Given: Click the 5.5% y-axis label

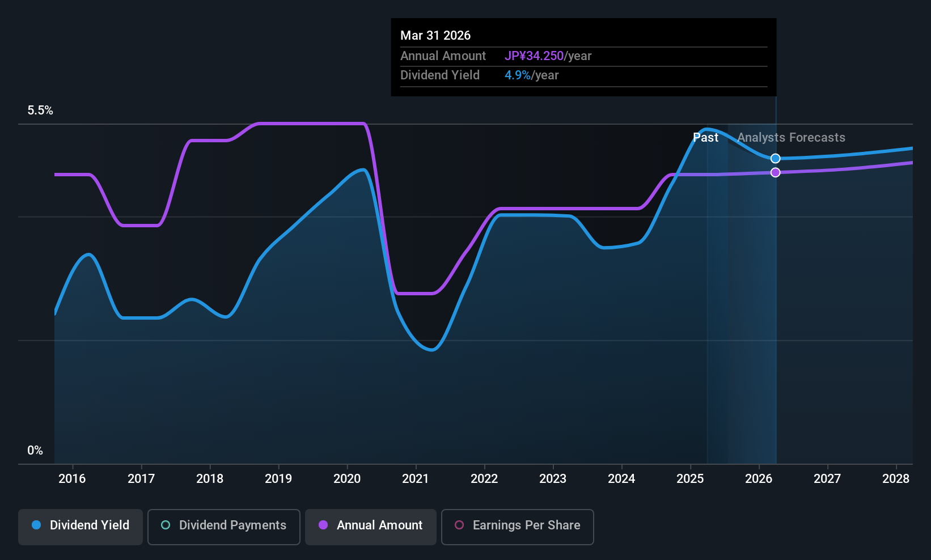Looking at the screenshot, I should click(x=40, y=111).
